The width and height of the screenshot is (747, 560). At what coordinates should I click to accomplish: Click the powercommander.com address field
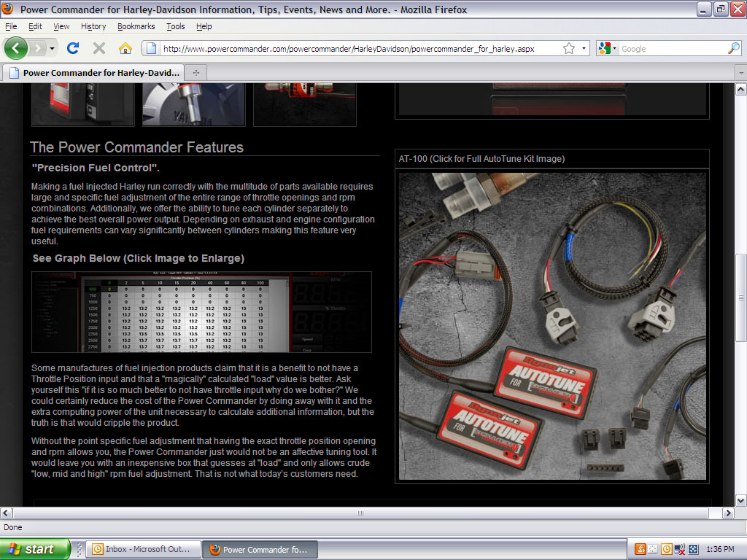pos(349,49)
